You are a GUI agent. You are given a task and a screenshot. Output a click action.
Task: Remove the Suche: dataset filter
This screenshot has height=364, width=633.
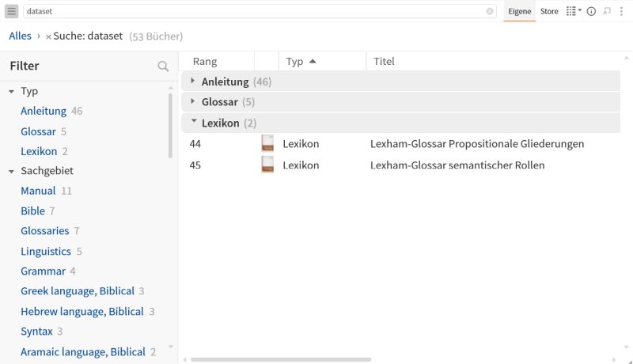click(x=48, y=36)
